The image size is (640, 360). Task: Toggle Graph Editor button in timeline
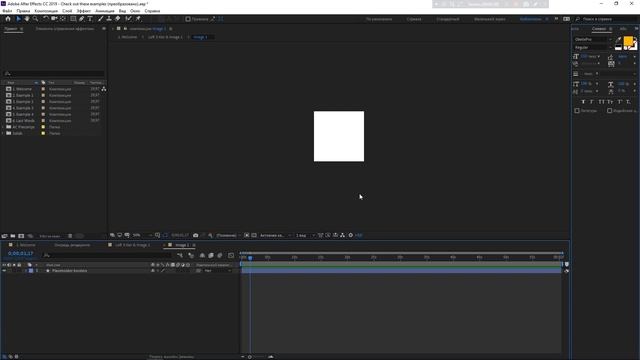pyautogui.click(x=231, y=255)
